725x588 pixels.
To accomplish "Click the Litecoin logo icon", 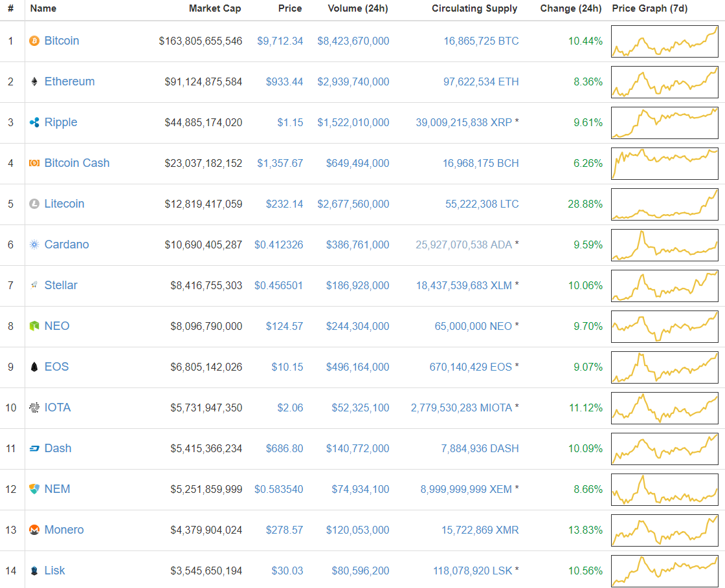I will [x=34, y=204].
